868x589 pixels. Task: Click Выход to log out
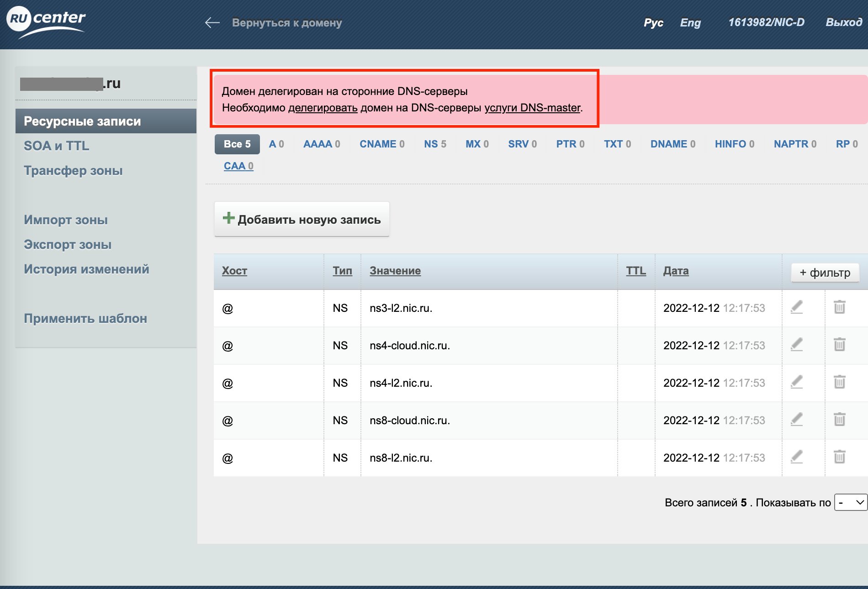(844, 22)
